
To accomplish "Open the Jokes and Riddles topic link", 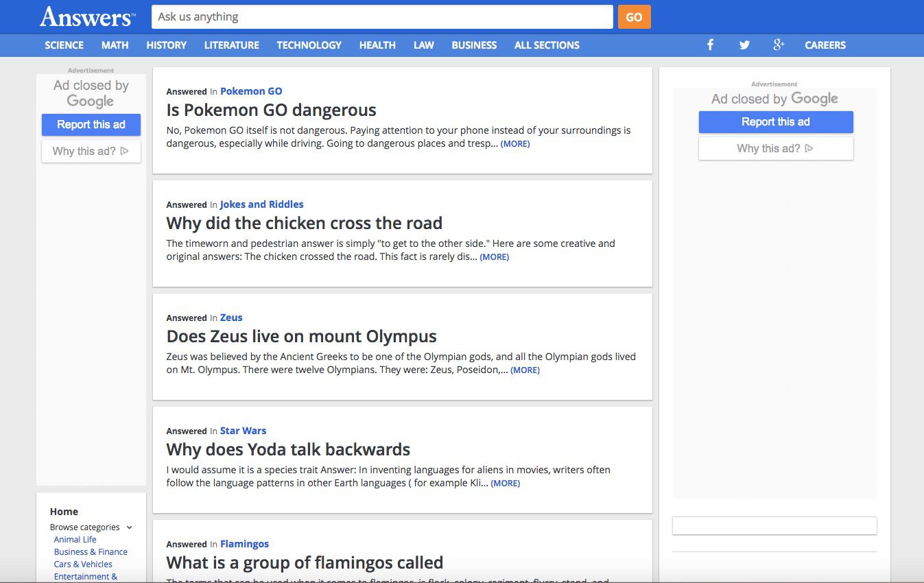I will (262, 204).
